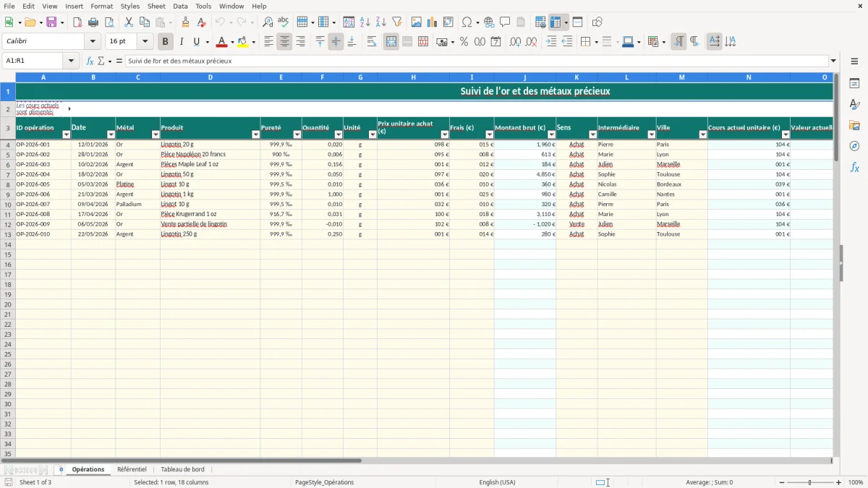The image size is (868, 488).
Task: Open Find & Replace icon
Action: coord(268,22)
